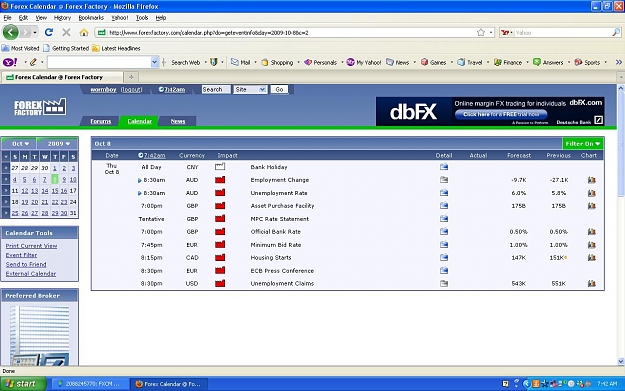Viewport: 625px width, 391px height.
Task: Open detail folder for ECB Press Conference
Action: (444, 271)
